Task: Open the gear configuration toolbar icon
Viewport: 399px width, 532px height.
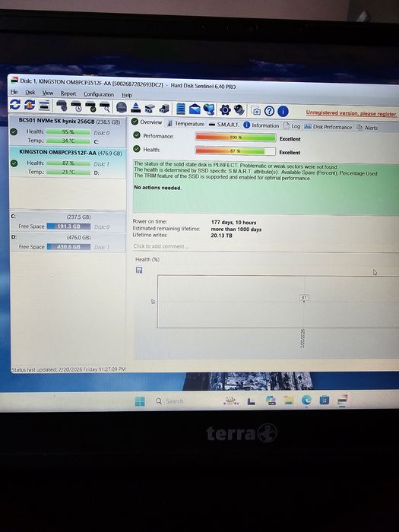Action: pos(225,110)
